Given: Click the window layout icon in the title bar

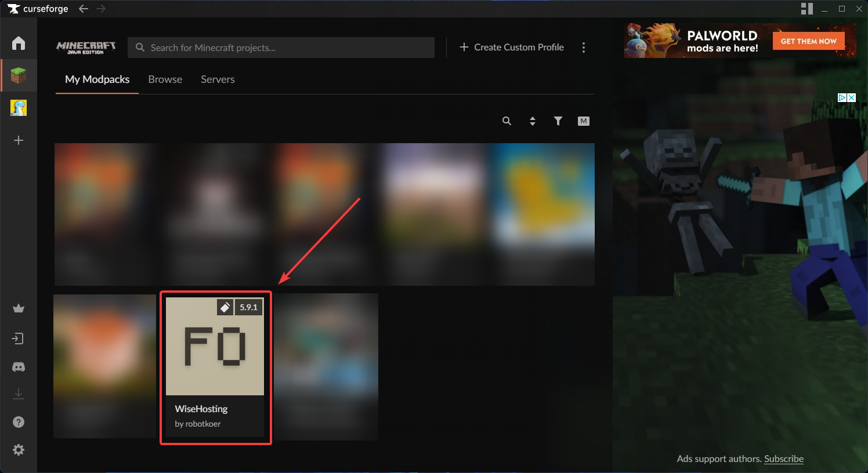Looking at the screenshot, I should coord(807,9).
